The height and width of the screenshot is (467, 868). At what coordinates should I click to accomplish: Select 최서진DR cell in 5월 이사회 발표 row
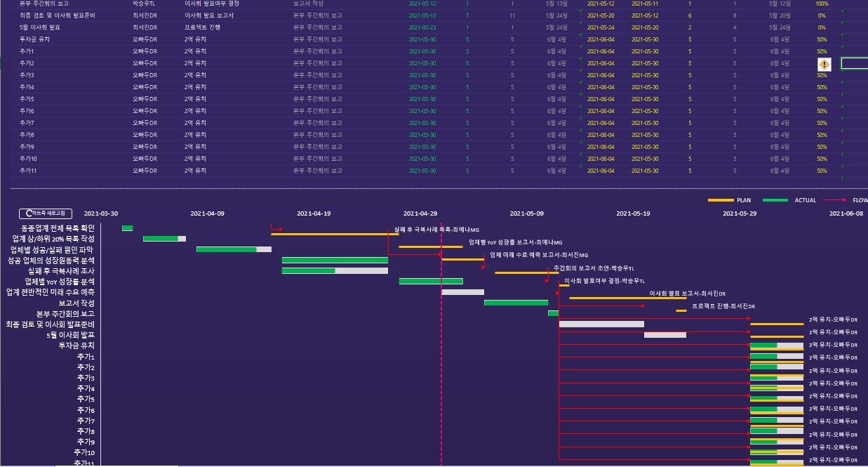pos(145,27)
